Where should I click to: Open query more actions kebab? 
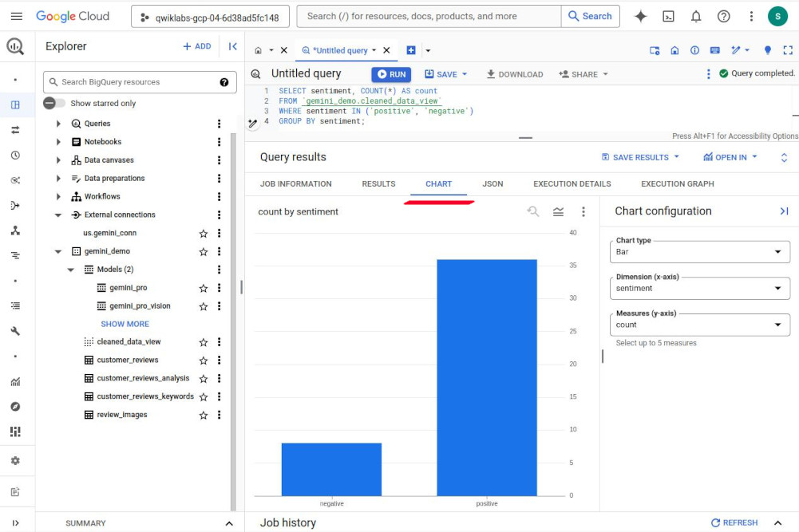(708, 74)
